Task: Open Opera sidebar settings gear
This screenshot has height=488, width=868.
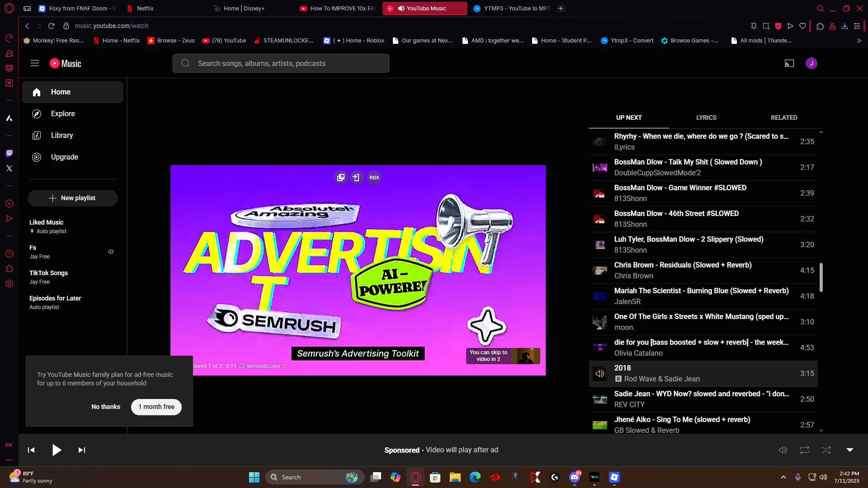Action: [x=9, y=284]
